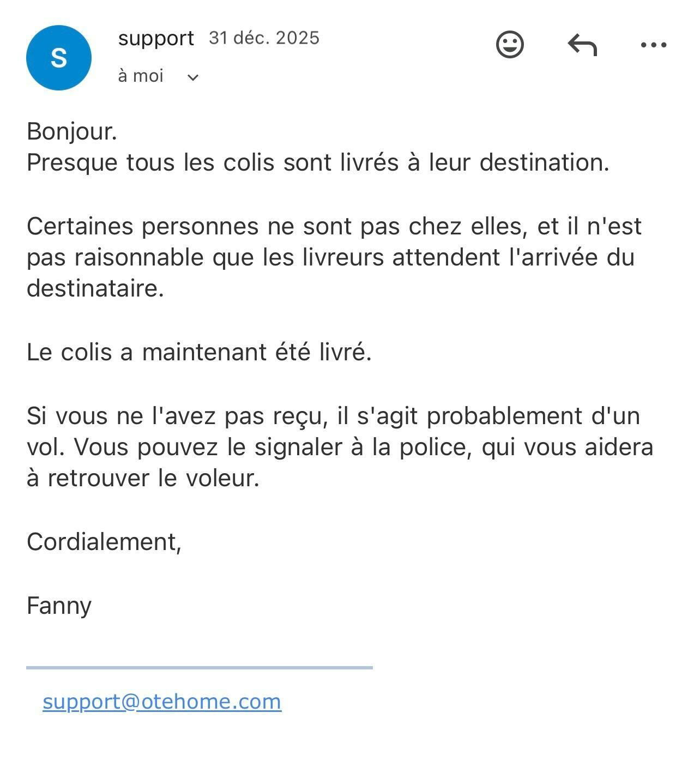
Task: Click the sentence starting "Presque tous les colis"
Action: click(x=317, y=162)
